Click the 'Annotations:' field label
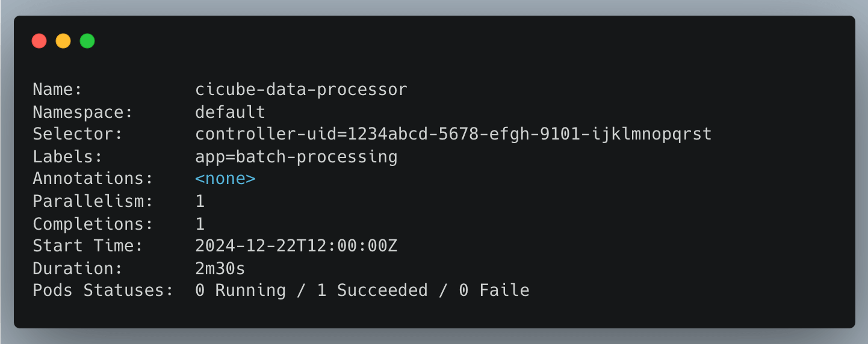 pyautogui.click(x=93, y=179)
